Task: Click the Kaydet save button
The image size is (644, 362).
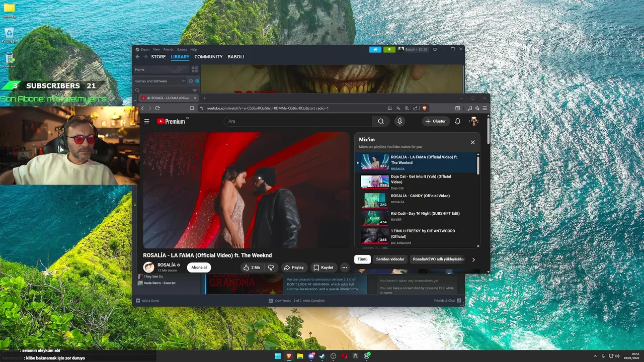Action: pos(323,267)
